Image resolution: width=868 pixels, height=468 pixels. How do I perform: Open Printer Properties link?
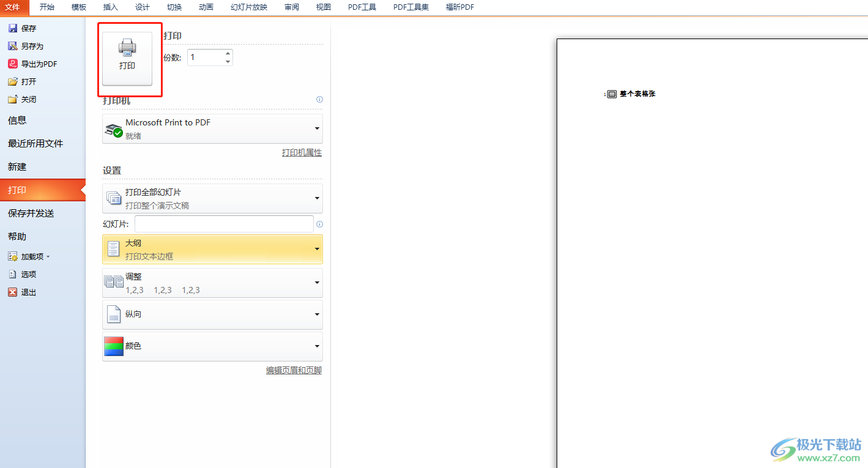302,152
